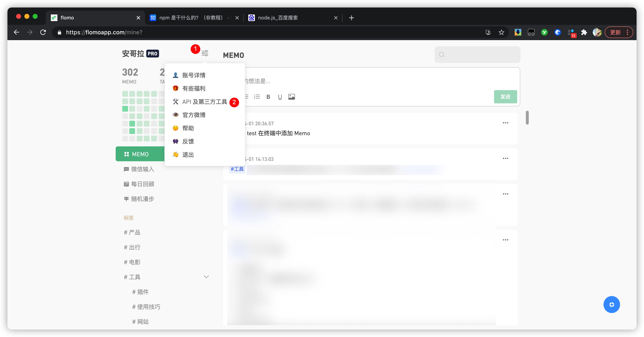This screenshot has height=337, width=644.
Task: Open the settings sliders icon beside username
Action: (205, 53)
